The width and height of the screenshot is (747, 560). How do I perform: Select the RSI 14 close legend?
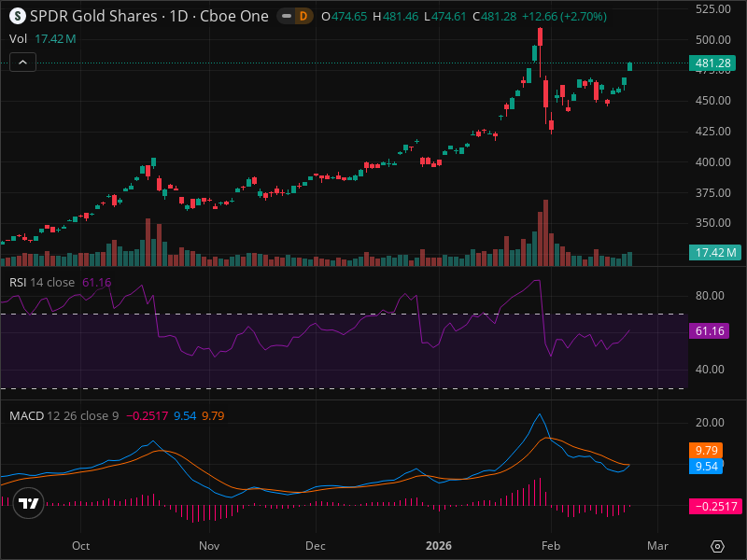(42, 283)
